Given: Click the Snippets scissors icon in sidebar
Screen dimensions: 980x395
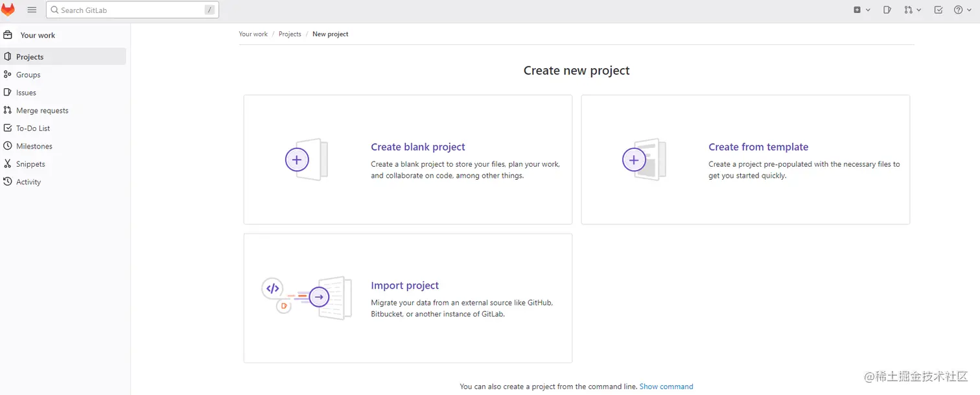Looking at the screenshot, I should tap(8, 164).
